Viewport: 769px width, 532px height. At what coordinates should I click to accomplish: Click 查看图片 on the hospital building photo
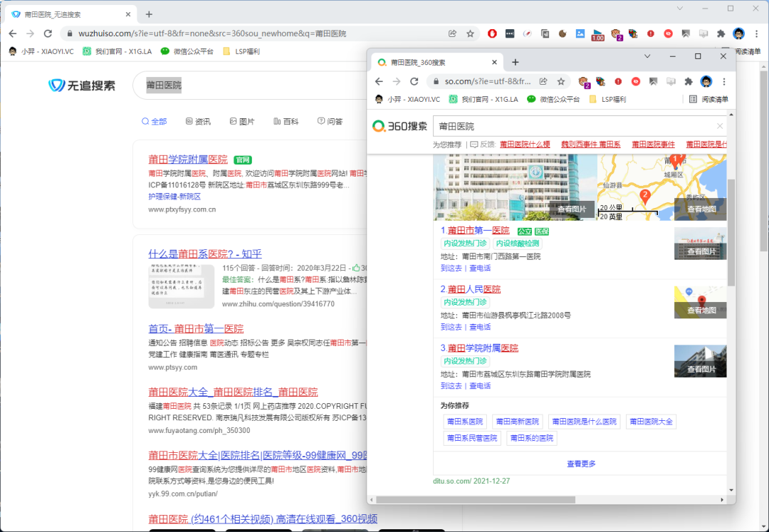point(571,209)
